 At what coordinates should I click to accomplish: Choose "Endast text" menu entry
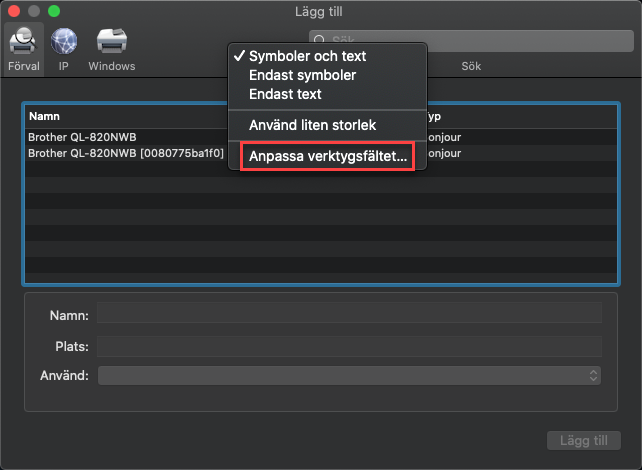pos(285,94)
